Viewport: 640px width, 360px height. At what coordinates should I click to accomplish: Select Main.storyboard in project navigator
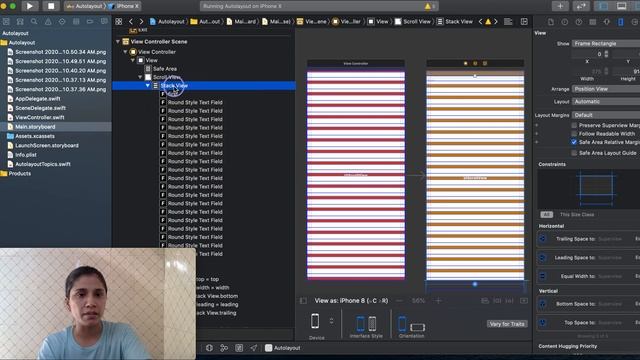tap(35, 127)
